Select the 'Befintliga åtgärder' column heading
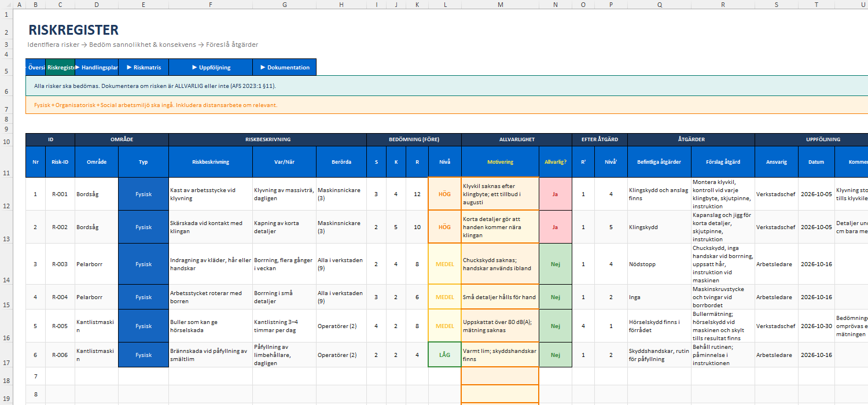 coord(659,162)
